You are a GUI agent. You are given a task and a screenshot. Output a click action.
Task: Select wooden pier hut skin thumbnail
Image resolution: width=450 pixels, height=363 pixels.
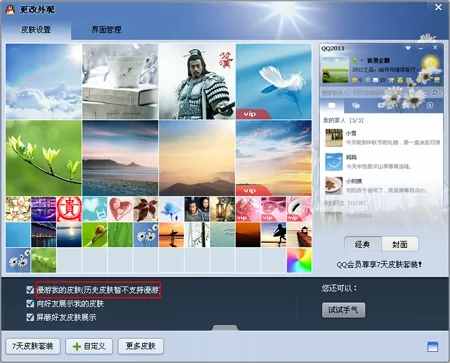299,235
